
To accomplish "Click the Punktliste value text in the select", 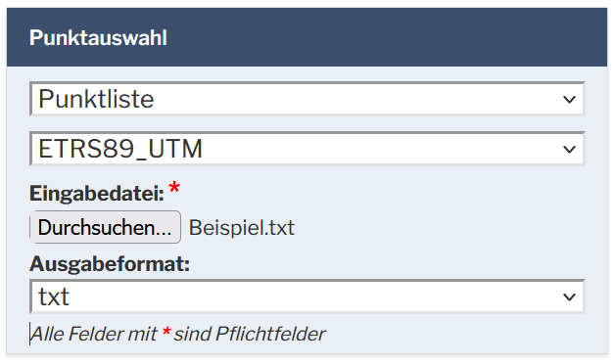I will [96, 99].
